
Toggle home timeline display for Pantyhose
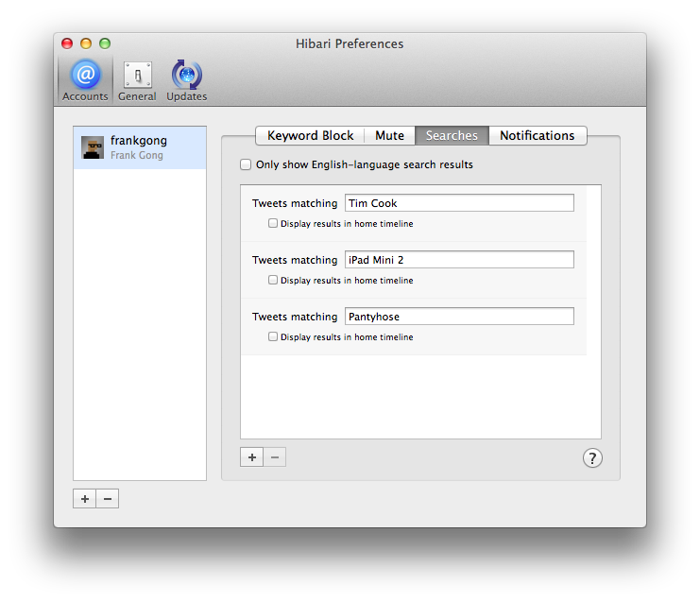point(273,336)
